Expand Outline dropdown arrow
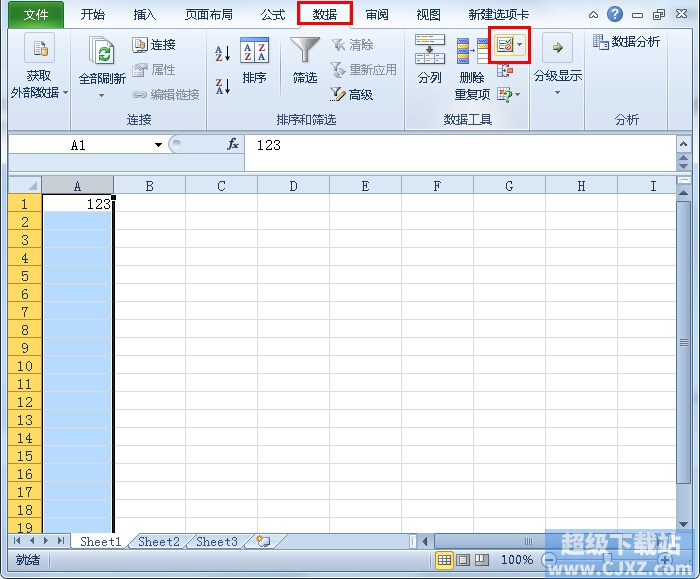 click(x=557, y=93)
